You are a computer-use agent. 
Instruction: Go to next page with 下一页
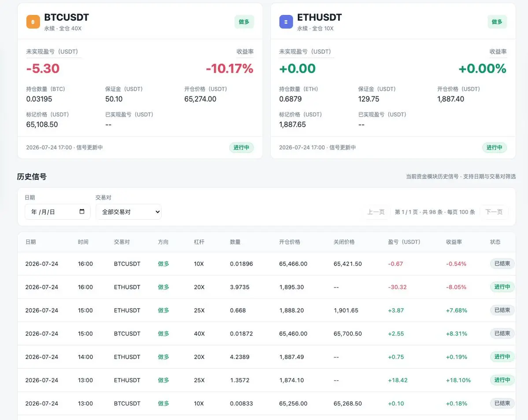(x=494, y=212)
